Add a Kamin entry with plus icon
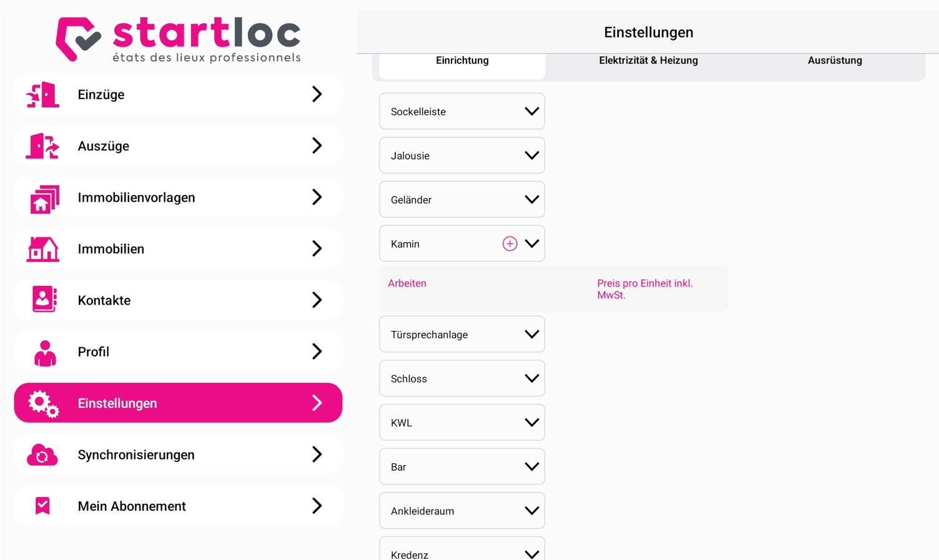Image resolution: width=939 pixels, height=560 pixels. [509, 243]
